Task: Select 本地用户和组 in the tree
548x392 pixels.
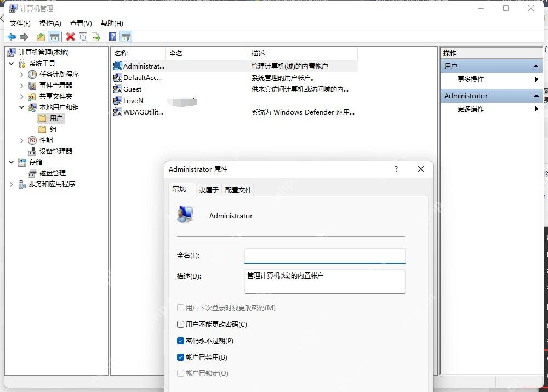Action: 59,107
